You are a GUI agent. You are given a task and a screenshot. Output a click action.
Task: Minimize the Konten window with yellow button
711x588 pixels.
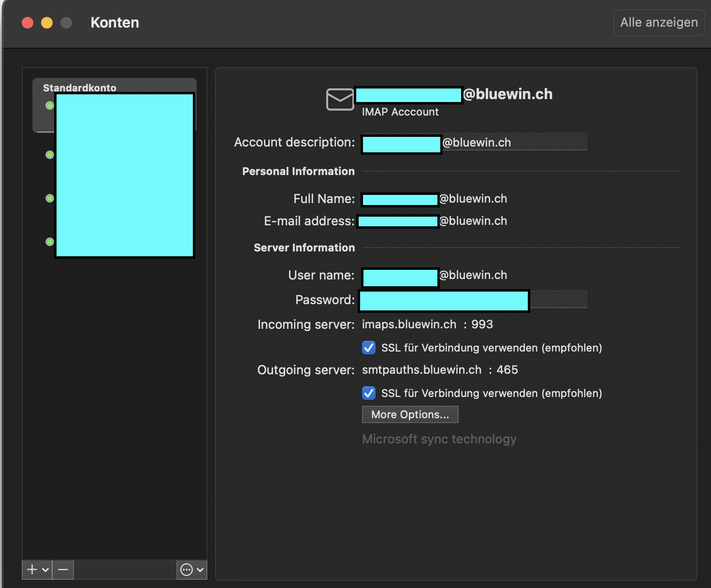click(x=47, y=23)
